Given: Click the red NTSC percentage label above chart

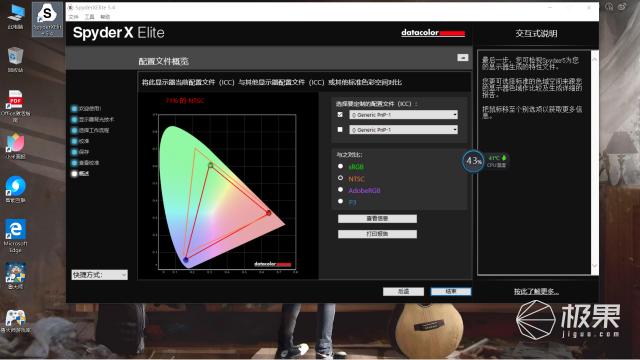Looking at the screenshot, I should coord(184,100).
